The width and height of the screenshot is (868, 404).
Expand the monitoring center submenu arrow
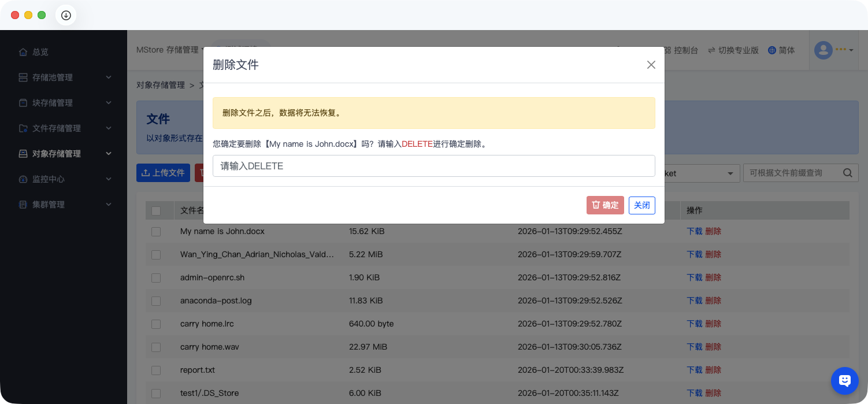pos(109,179)
